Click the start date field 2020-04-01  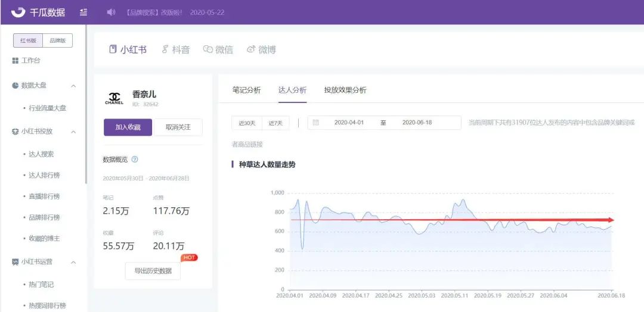[x=349, y=123]
